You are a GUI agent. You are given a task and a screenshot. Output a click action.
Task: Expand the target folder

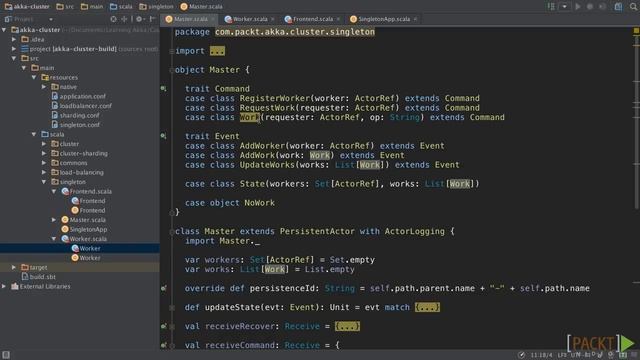click(x=14, y=267)
